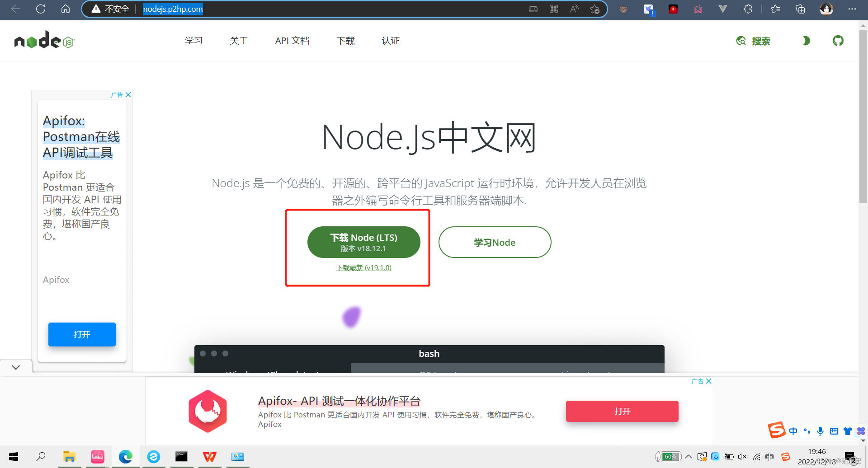
Task: Close the bottom banner Apifox ad
Action: click(709, 381)
